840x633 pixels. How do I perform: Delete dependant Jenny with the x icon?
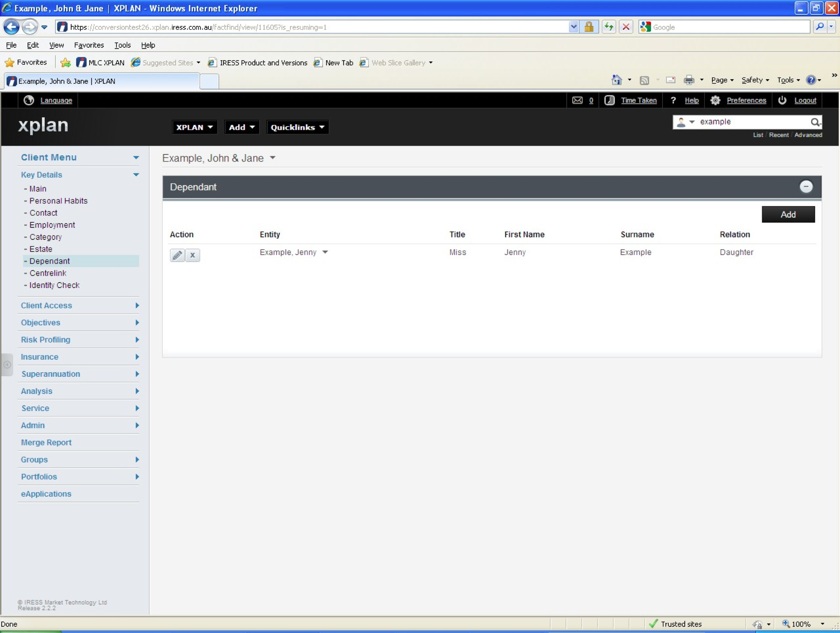(x=193, y=255)
